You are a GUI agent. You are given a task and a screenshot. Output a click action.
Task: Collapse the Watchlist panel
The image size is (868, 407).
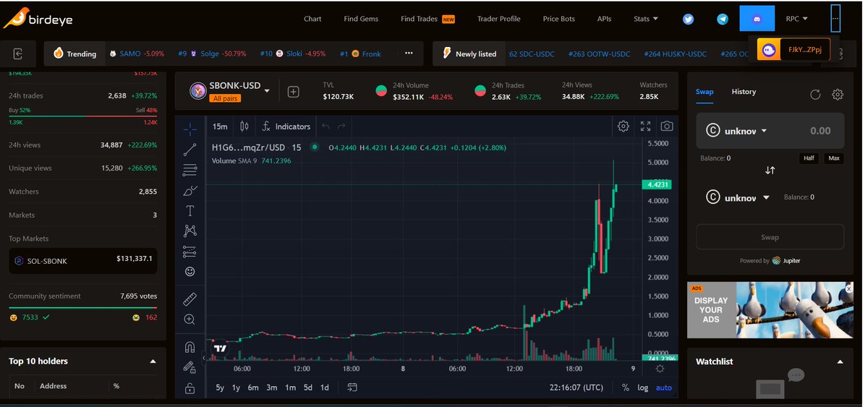click(x=839, y=361)
